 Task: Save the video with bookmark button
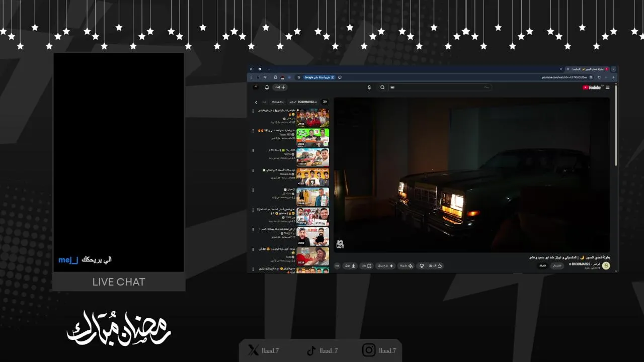(367, 265)
